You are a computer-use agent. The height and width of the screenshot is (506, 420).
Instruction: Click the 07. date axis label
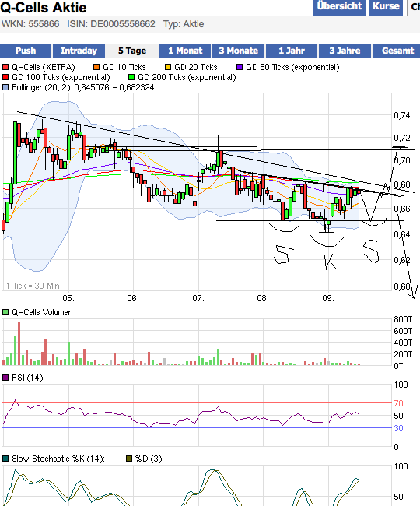coord(198,298)
